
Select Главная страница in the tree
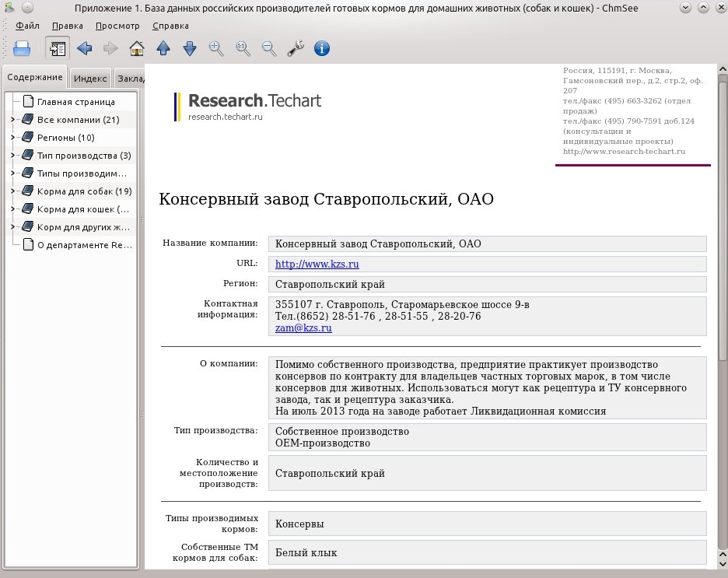coord(75,102)
